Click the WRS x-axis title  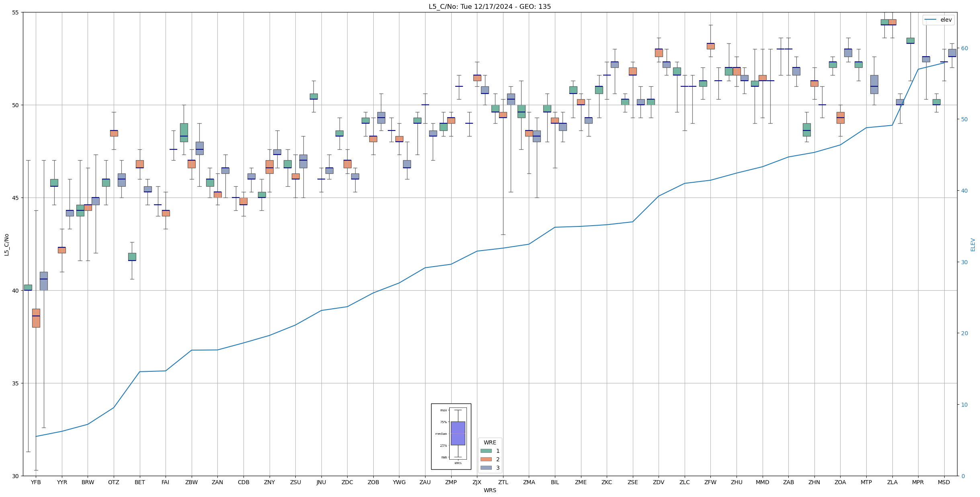click(x=489, y=490)
